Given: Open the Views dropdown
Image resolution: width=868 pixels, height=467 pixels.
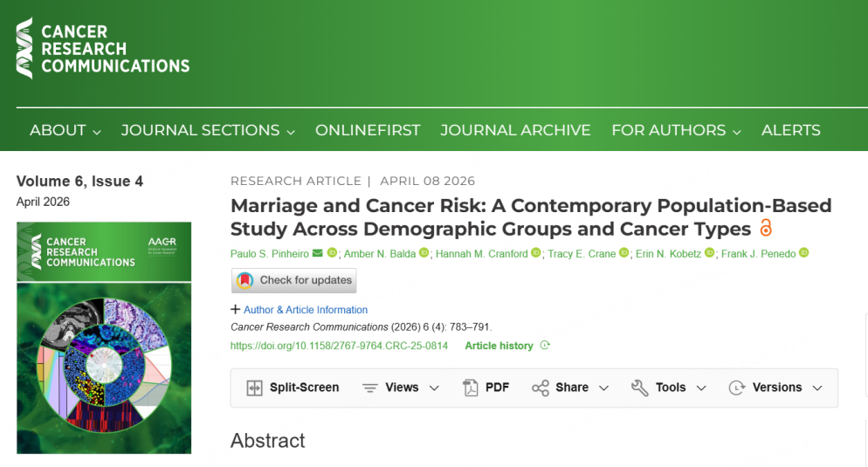Looking at the screenshot, I should 401,388.
